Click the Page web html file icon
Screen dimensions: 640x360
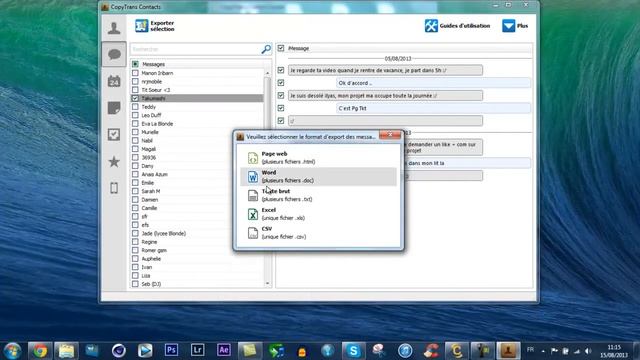point(253,158)
